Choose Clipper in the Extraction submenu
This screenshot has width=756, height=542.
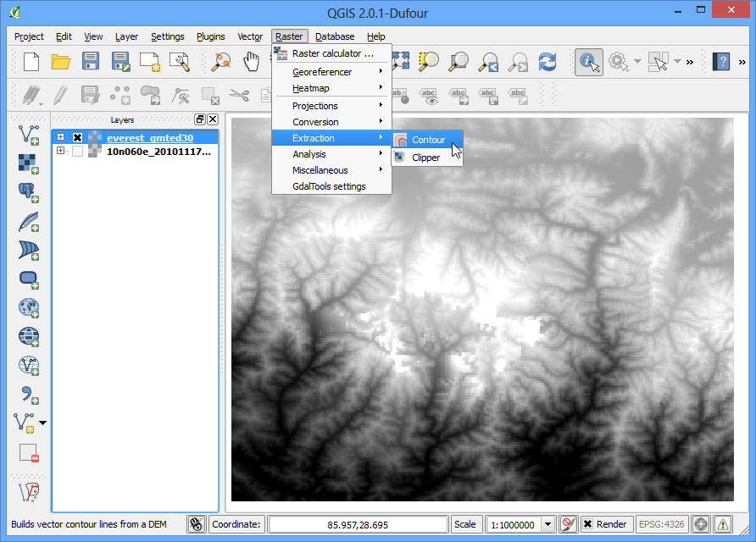425,158
